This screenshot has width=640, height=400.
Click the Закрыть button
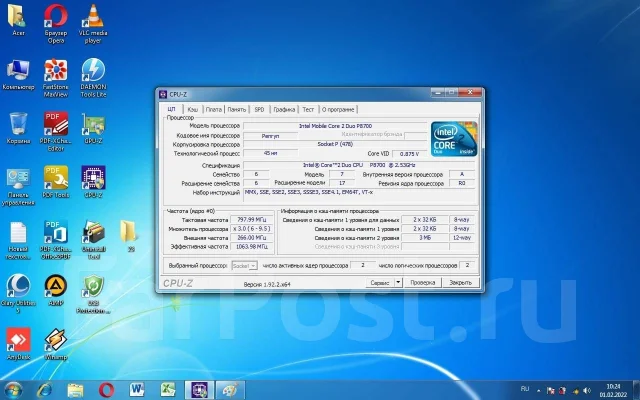(460, 282)
